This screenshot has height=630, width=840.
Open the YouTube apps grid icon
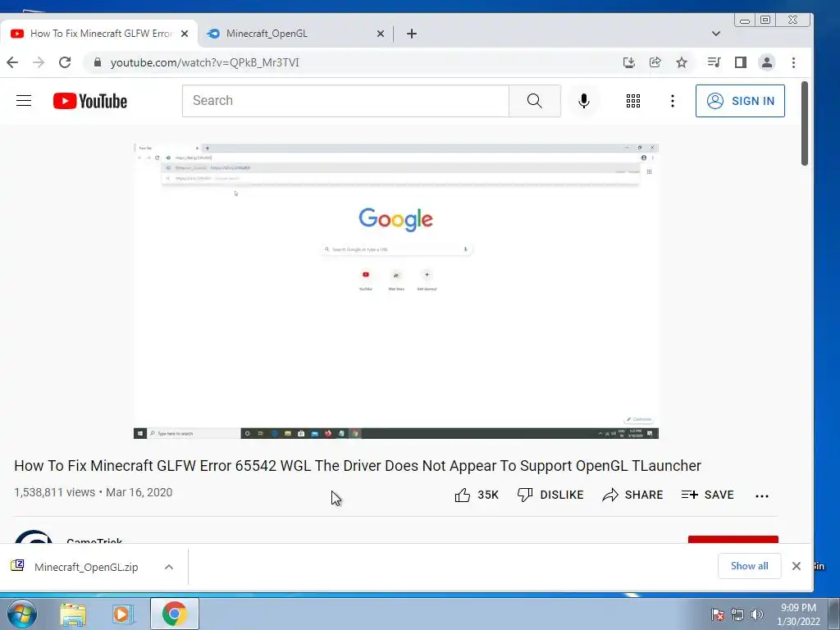click(633, 101)
